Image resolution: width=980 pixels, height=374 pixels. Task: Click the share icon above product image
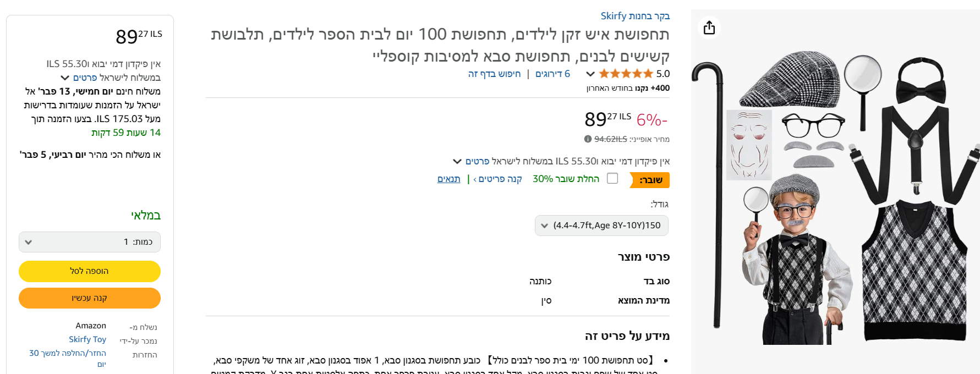click(709, 28)
